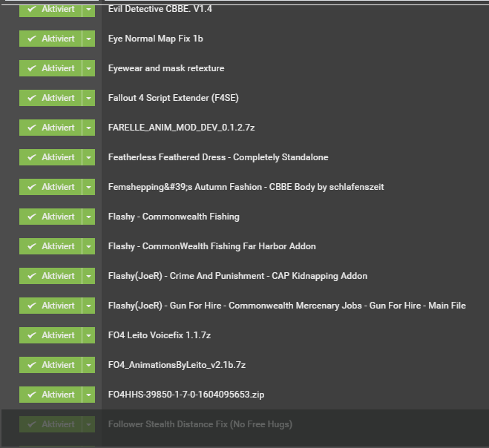Select Flashy - Commonwealth Fishing mod name
Screen dimensions: 489x448
coord(174,217)
